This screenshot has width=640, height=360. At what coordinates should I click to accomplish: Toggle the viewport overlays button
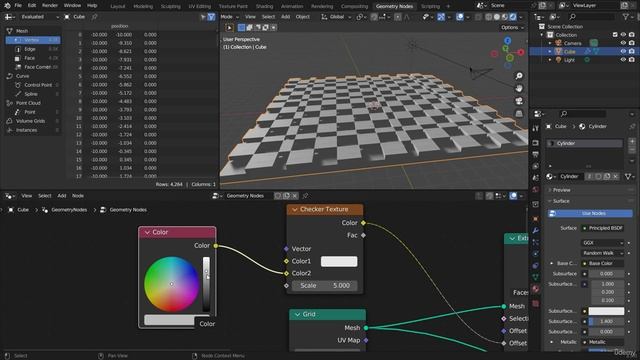[x=460, y=17]
